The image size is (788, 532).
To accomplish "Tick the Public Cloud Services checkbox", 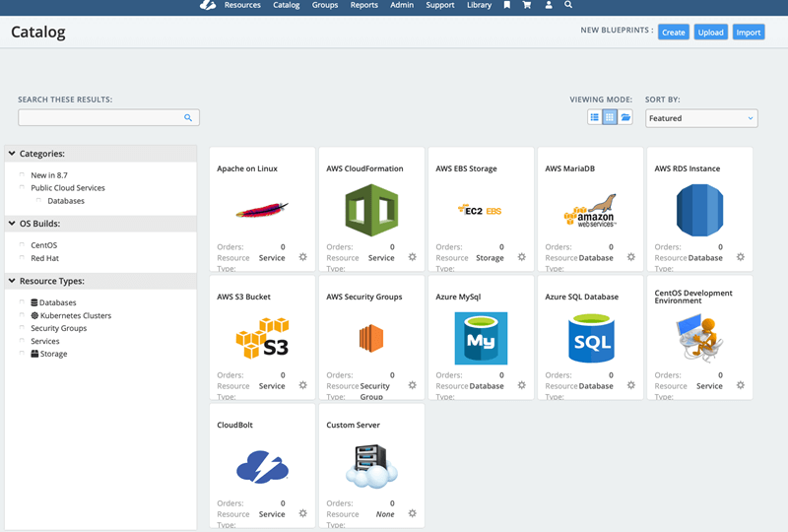I will [22, 187].
